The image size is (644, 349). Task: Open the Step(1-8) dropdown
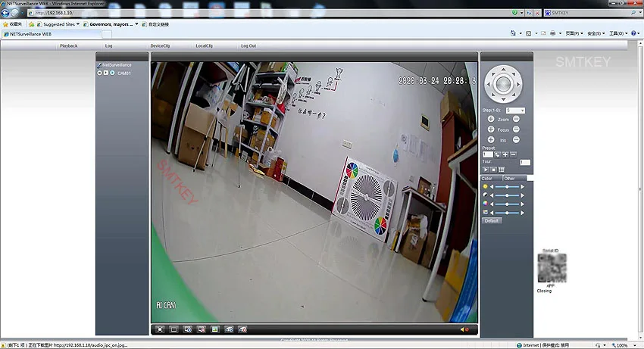click(515, 111)
